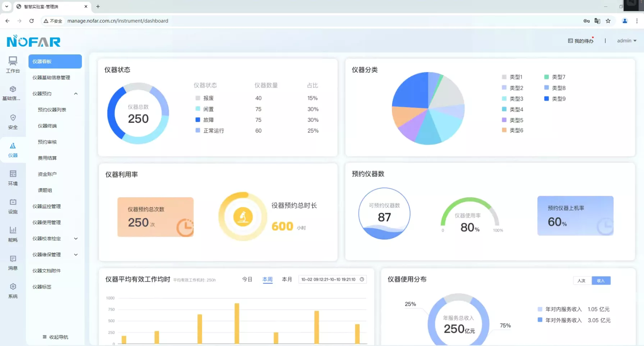Toggle 仪器使用分布 to 人次

tap(582, 281)
